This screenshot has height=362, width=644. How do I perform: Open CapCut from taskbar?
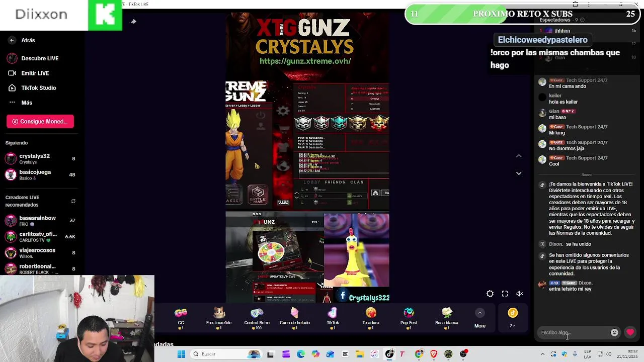coord(345,354)
